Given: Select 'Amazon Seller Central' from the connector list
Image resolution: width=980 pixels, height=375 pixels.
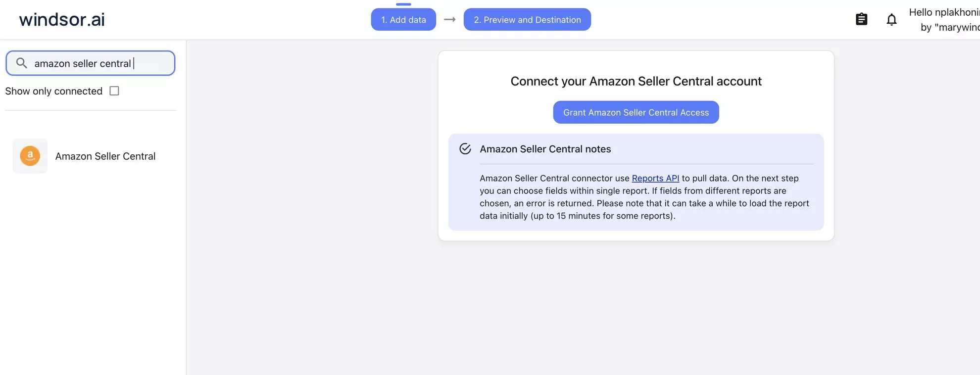Looking at the screenshot, I should point(105,156).
